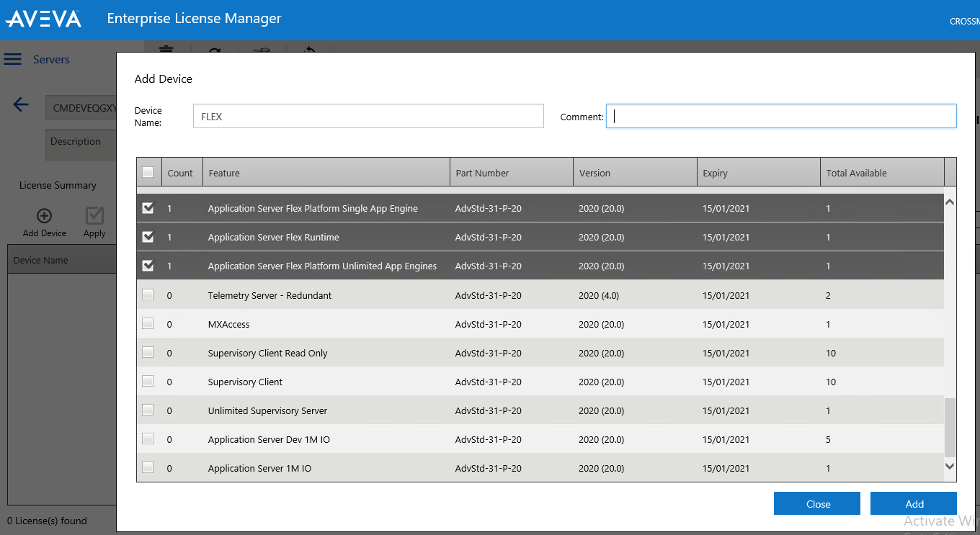The image size is (980, 535).
Task: Click the Close button in Add Device dialog
Action: (817, 503)
